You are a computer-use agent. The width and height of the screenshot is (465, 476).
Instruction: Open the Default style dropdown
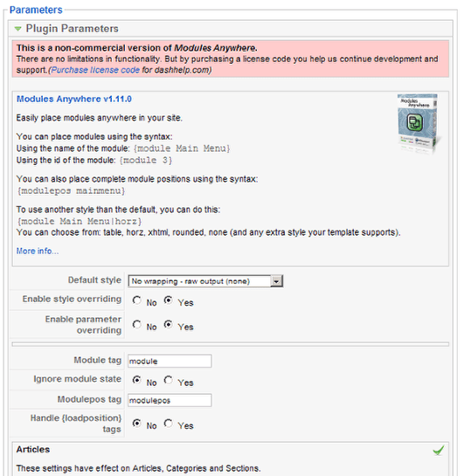click(205, 281)
